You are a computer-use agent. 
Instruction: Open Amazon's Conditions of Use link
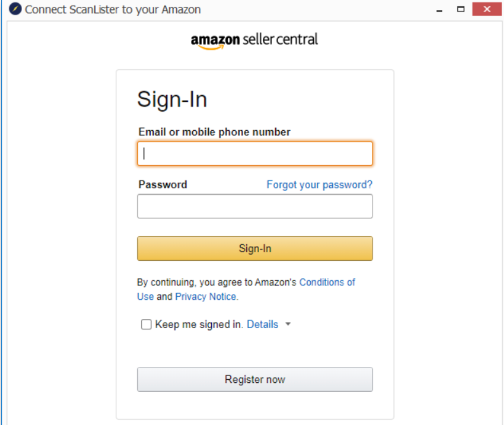point(327,282)
